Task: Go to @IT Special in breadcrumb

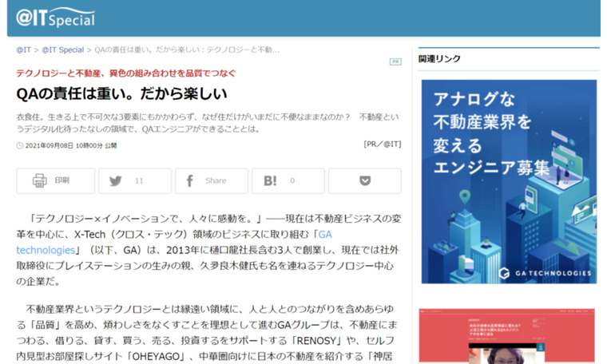Action: point(62,49)
